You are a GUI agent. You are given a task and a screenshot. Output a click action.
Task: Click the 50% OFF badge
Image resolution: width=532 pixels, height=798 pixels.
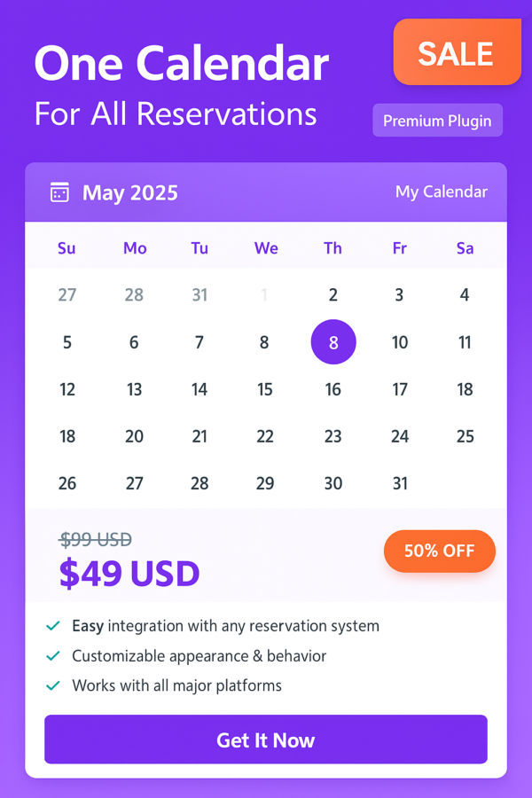[440, 552]
